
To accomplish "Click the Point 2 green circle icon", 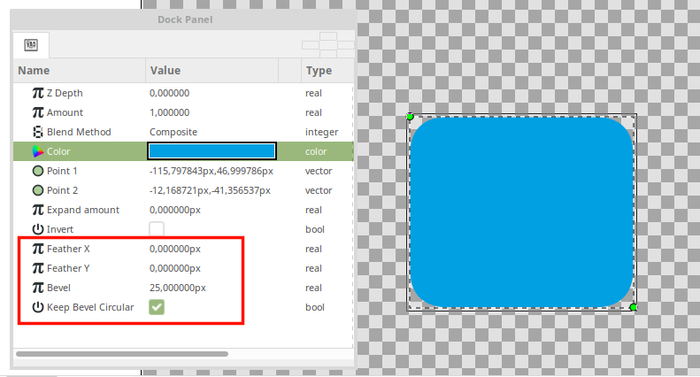I will point(38,190).
